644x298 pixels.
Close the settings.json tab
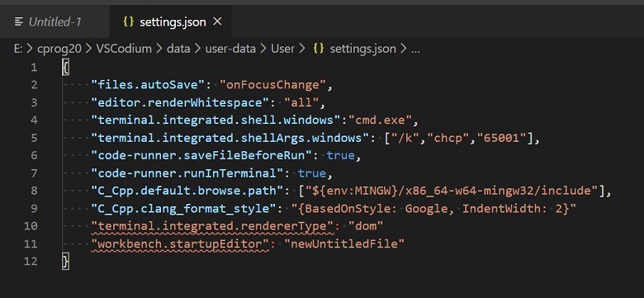218,21
